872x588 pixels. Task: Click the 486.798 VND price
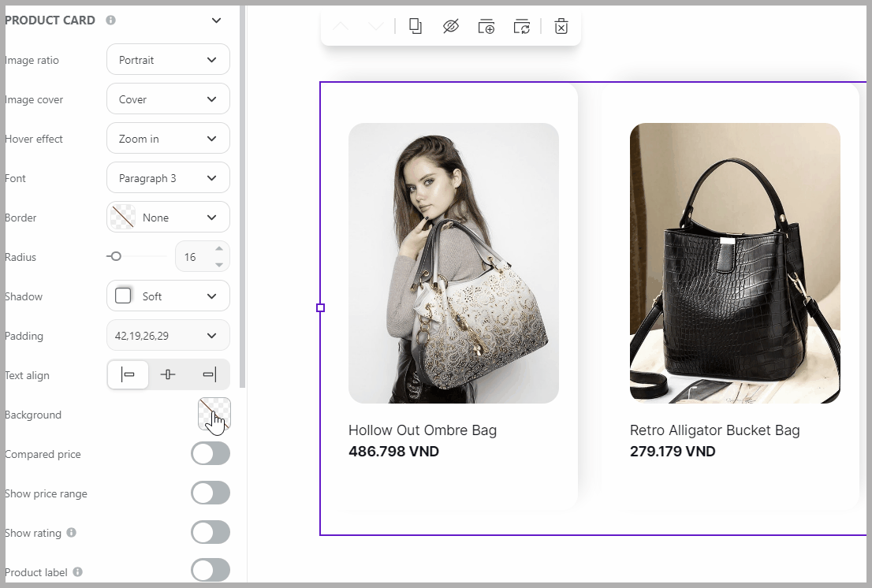tap(393, 452)
